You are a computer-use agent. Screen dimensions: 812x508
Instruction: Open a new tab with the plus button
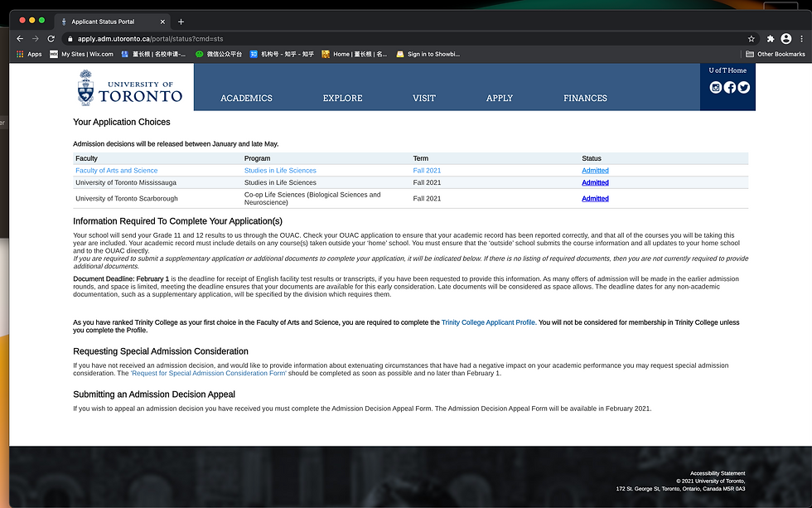181,22
